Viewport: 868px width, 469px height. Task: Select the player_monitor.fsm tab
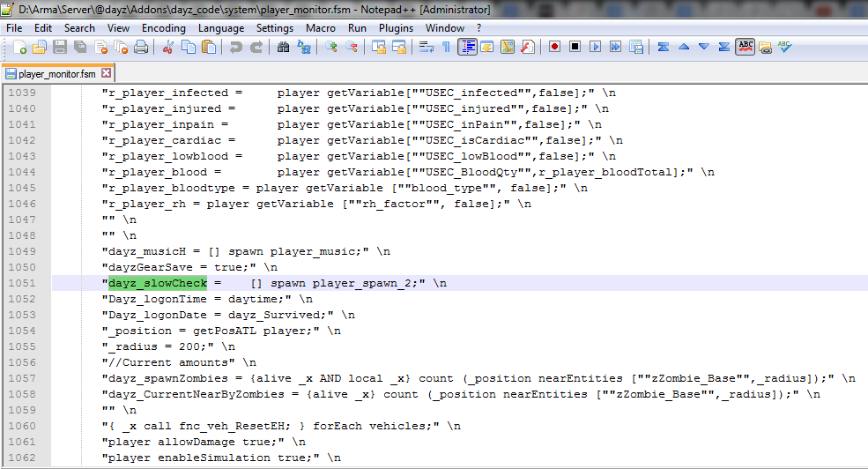56,74
